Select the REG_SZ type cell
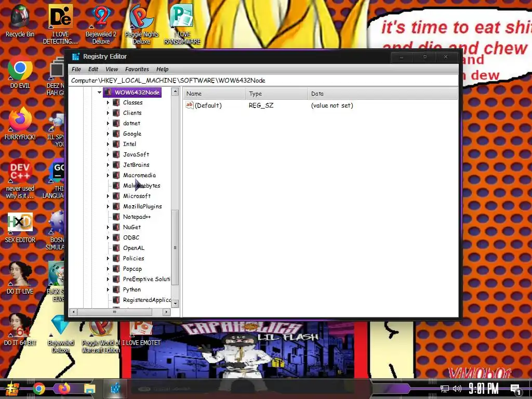 pos(261,105)
